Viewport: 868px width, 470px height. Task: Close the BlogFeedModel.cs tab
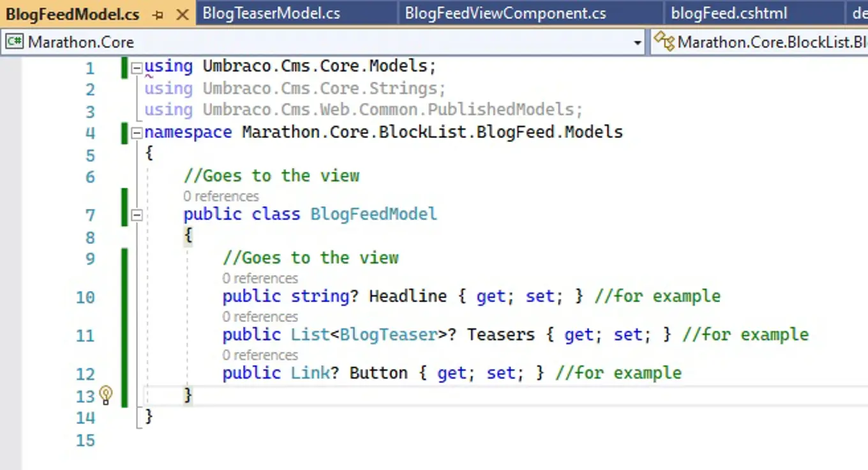coord(183,14)
